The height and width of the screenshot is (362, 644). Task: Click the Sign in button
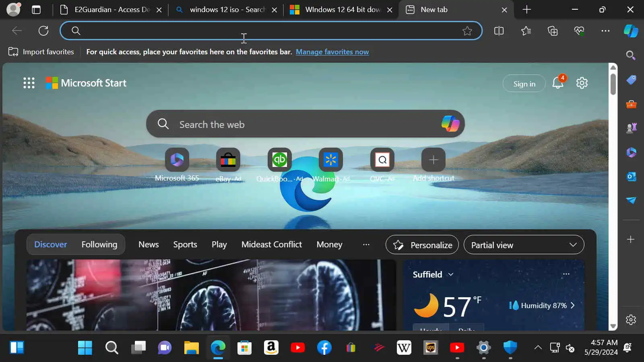pos(524,84)
